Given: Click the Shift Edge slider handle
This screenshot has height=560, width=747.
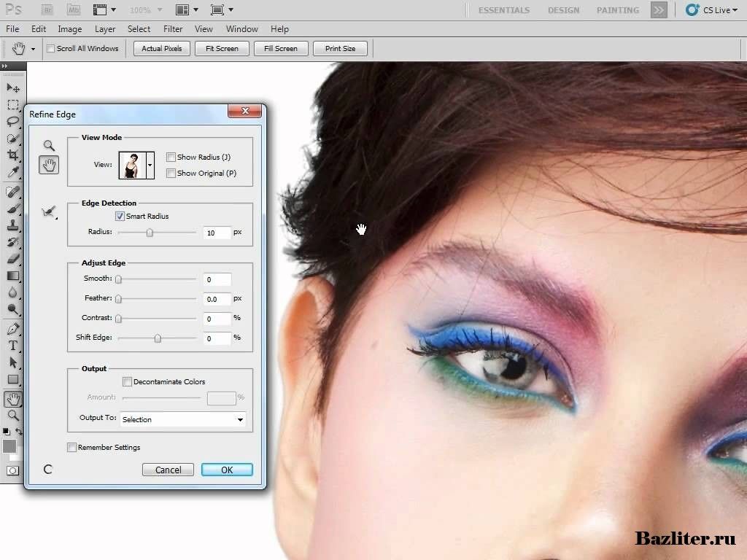Looking at the screenshot, I should (158, 338).
